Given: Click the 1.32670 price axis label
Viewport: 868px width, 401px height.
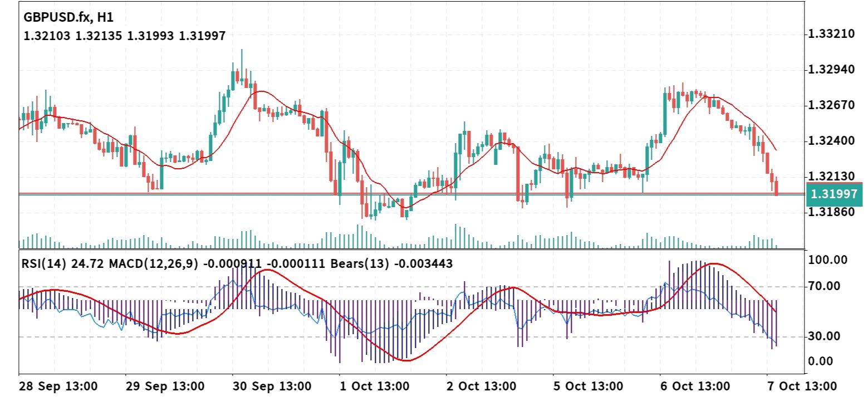Looking at the screenshot, I should (x=831, y=105).
